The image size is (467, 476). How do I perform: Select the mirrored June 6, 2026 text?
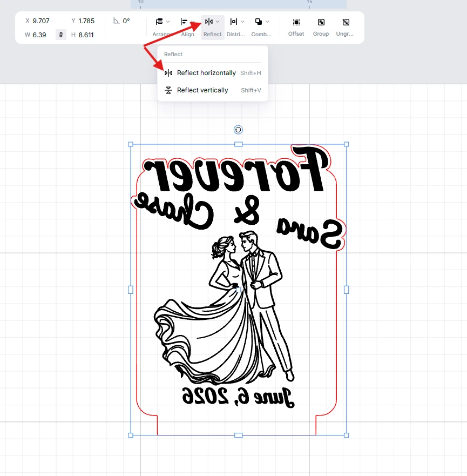(238, 397)
